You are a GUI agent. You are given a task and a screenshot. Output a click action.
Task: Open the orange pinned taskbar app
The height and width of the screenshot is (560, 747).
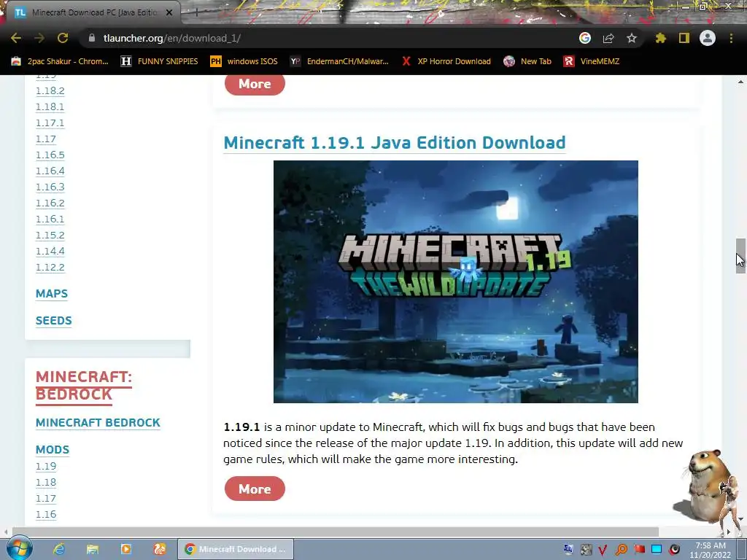point(160,549)
